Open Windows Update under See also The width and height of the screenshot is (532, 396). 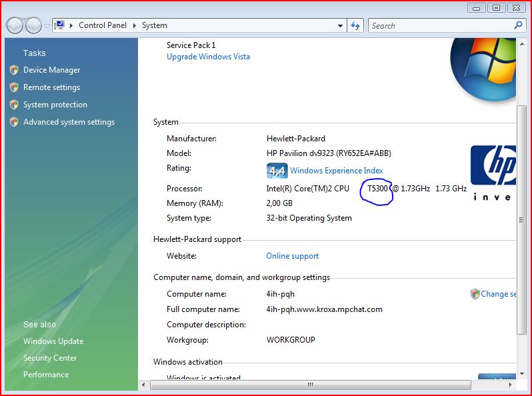(53, 341)
